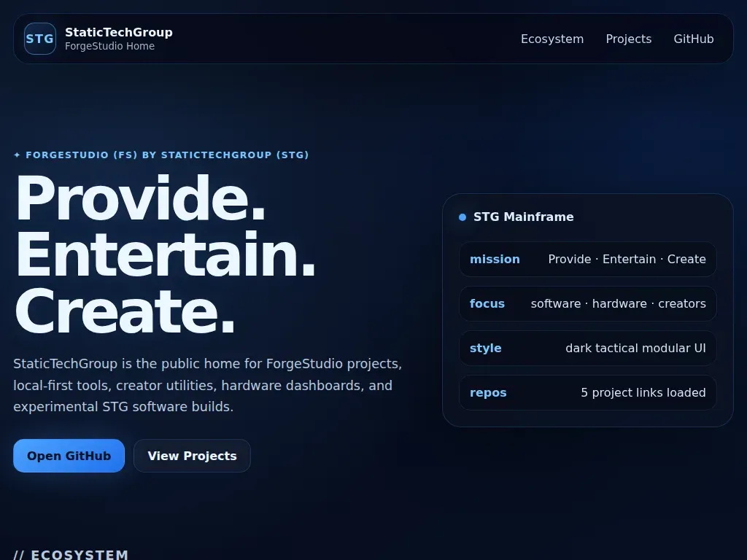747x560 pixels.
Task: Go to Projects in the navigation
Action: (x=628, y=39)
